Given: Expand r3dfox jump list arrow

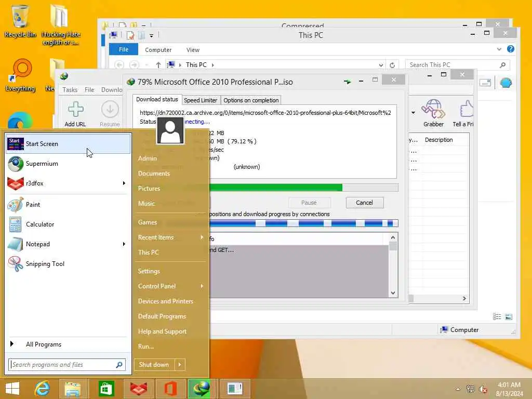Looking at the screenshot, I should click(x=124, y=183).
